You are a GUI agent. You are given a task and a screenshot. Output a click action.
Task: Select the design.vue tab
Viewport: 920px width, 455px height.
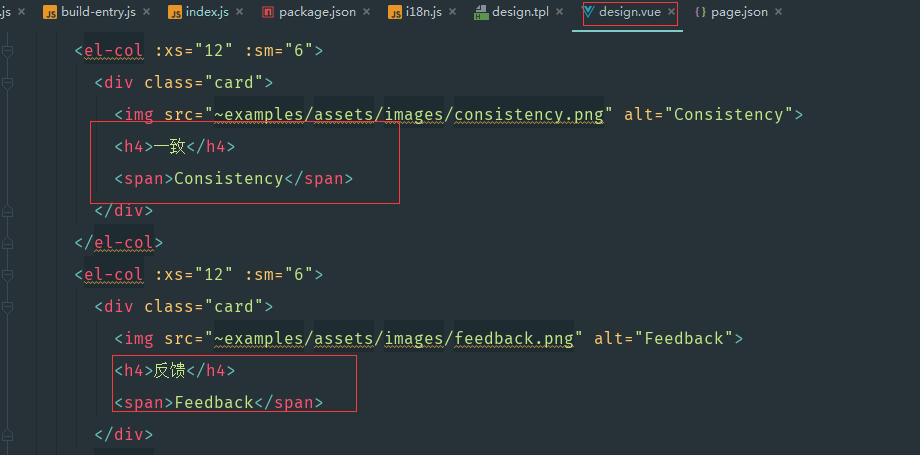[x=630, y=12]
